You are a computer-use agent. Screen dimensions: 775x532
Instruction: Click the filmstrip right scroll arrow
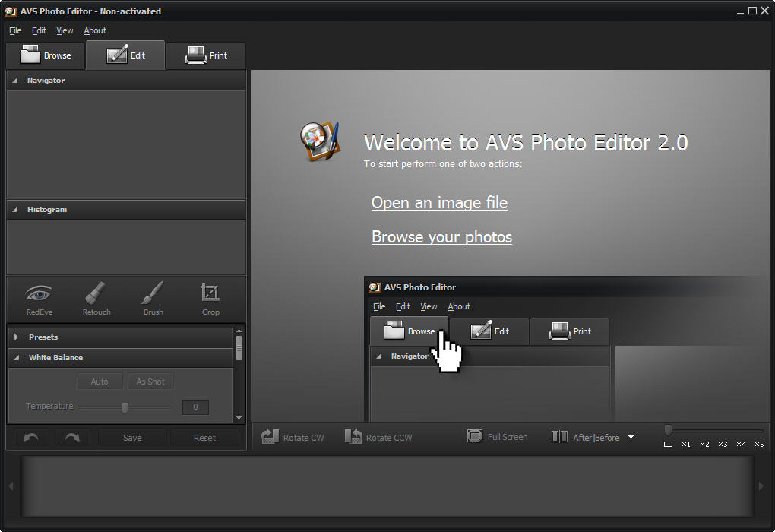coord(761,486)
